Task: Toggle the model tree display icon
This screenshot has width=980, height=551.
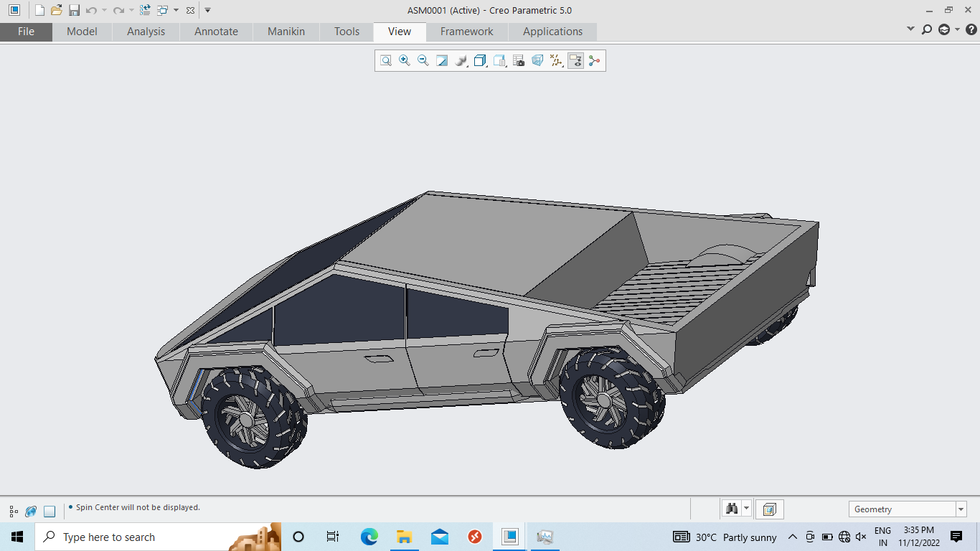Action: coord(14,512)
